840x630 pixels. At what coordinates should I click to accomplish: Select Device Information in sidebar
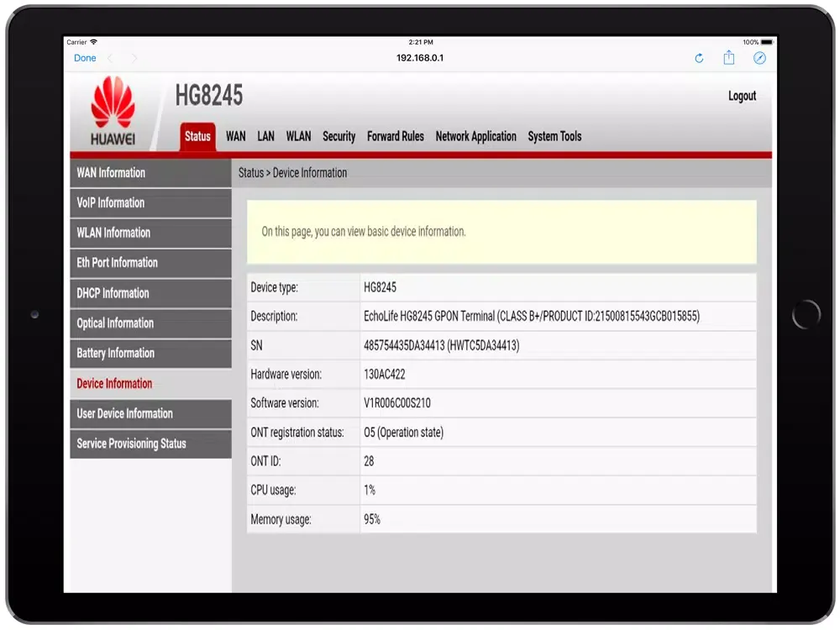[x=150, y=384]
